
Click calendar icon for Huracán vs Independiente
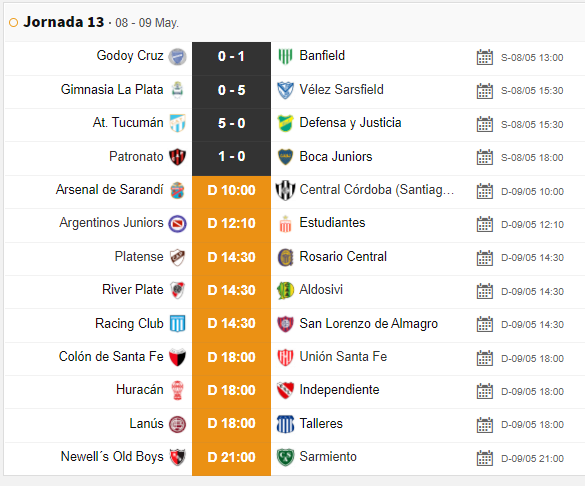(485, 391)
